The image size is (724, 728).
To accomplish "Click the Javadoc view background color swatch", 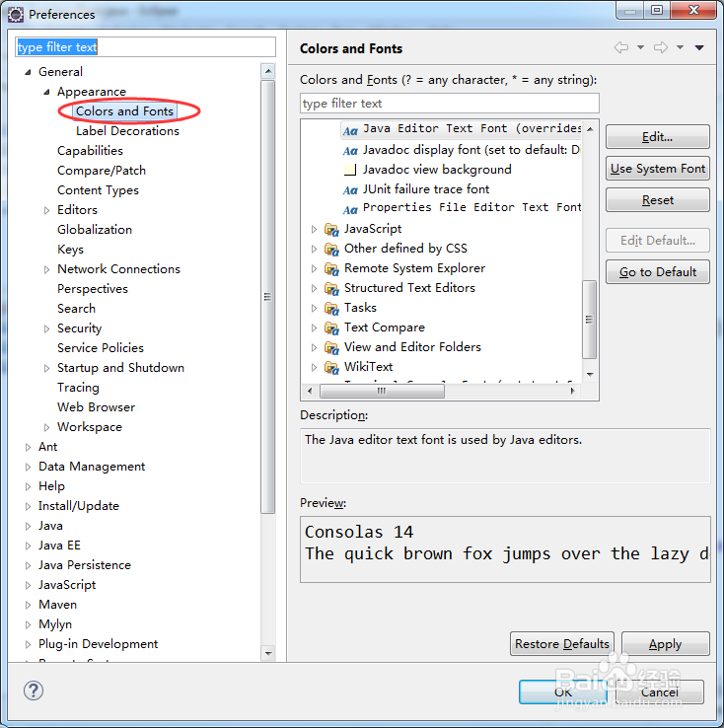I will point(350,170).
